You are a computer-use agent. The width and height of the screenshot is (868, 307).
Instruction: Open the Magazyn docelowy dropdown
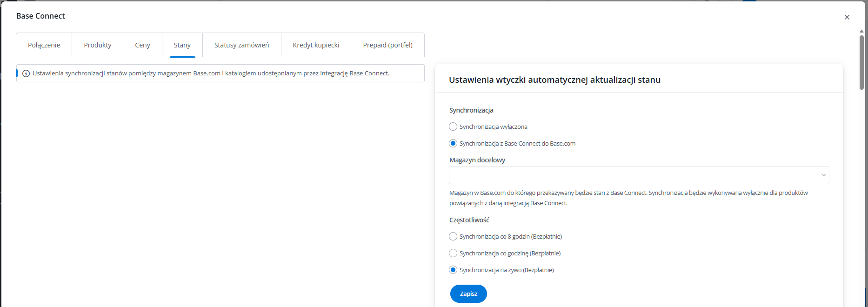pyautogui.click(x=639, y=175)
